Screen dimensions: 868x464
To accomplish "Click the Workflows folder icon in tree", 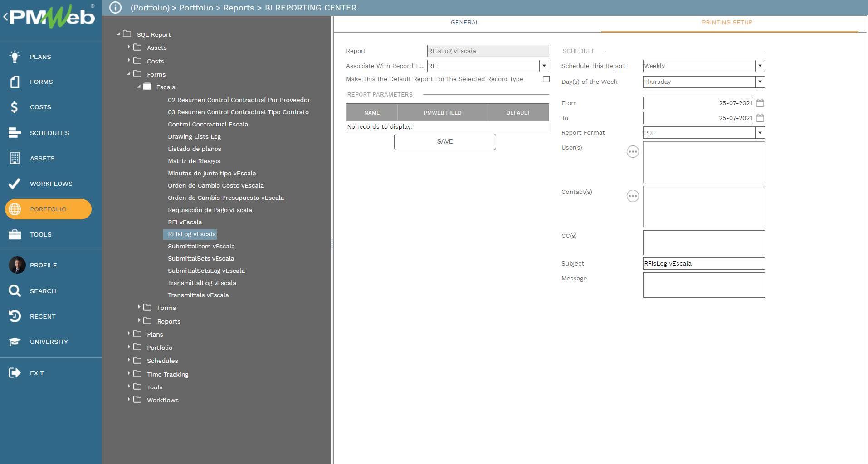I will click(x=137, y=400).
